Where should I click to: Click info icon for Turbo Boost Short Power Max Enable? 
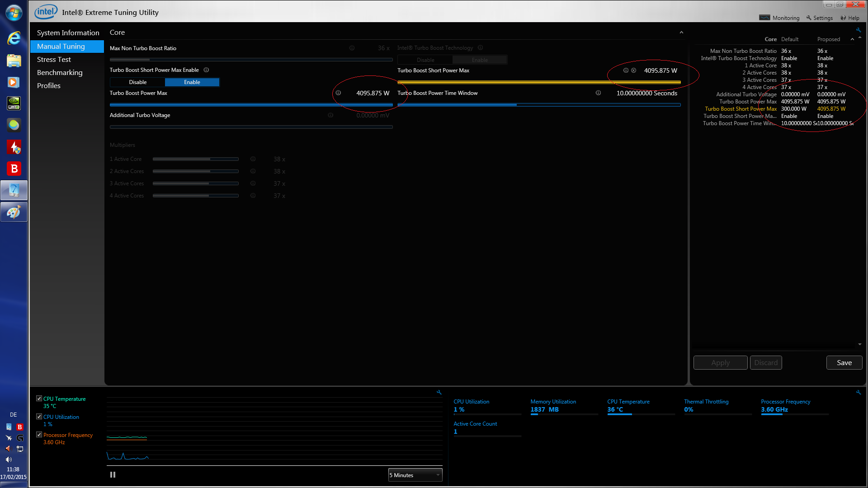tap(206, 70)
